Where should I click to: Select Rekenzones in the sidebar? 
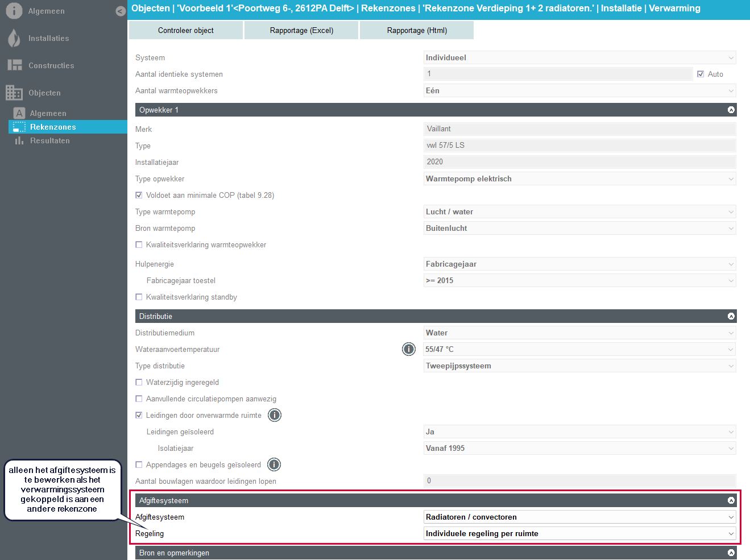click(53, 127)
